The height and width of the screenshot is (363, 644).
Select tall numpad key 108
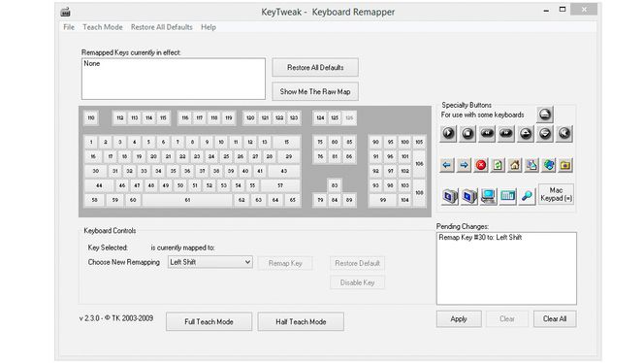click(x=419, y=193)
